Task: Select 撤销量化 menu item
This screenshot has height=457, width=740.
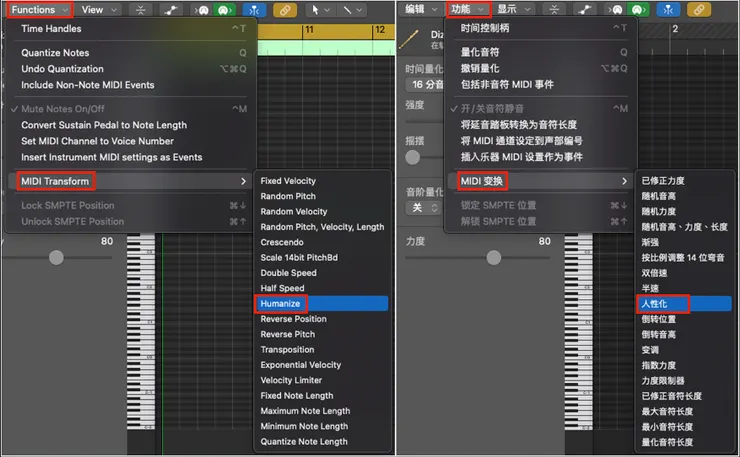Action: (x=539, y=68)
